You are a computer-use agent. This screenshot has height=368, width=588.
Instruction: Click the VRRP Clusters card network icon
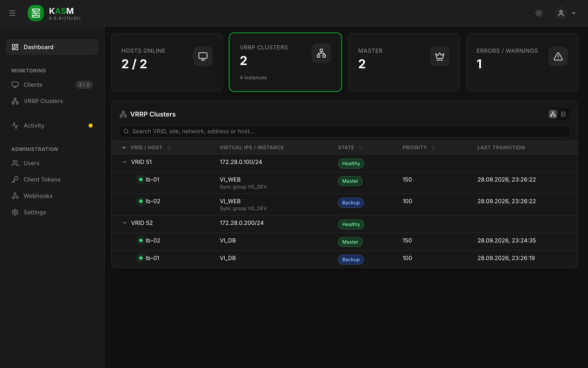pos(321,53)
